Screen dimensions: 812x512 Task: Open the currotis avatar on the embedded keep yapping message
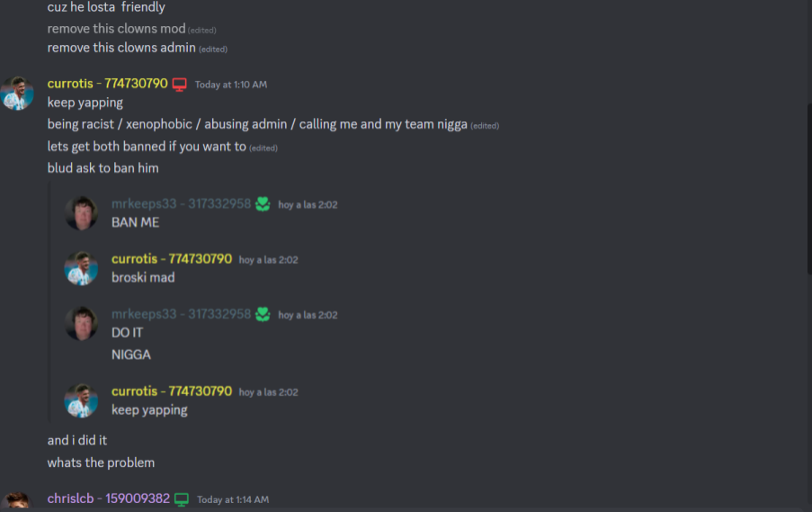[x=81, y=400]
